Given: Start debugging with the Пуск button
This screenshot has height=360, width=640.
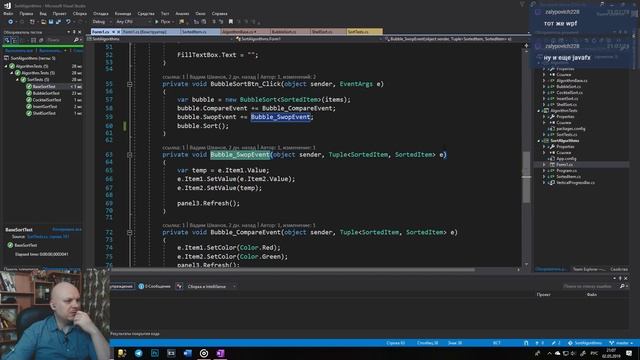Looking at the screenshot, I should (x=163, y=22).
